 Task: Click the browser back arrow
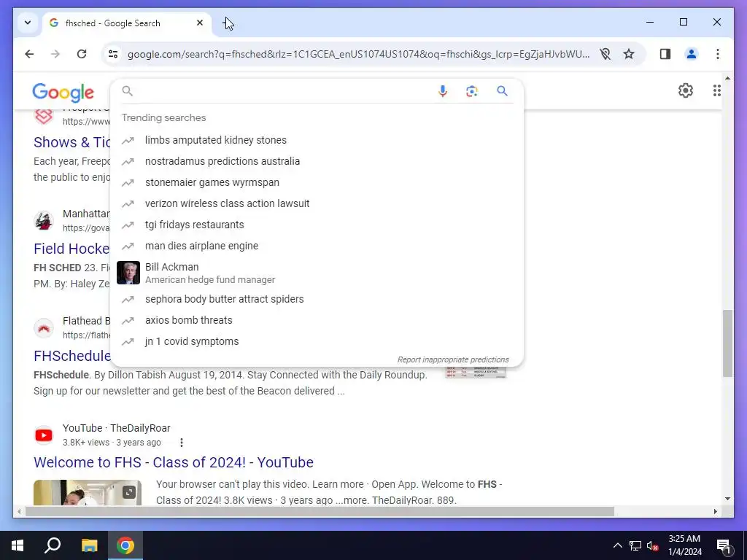29,54
